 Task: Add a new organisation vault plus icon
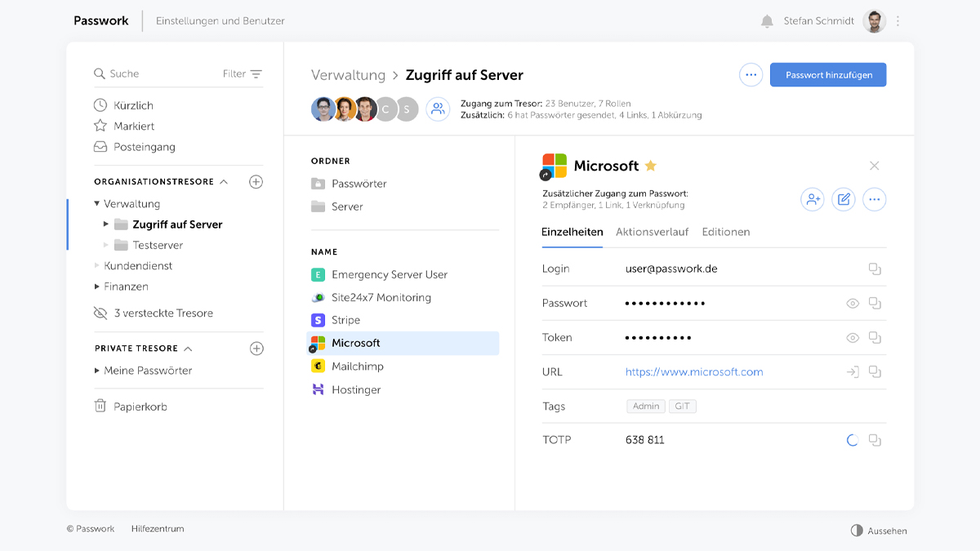tap(256, 182)
